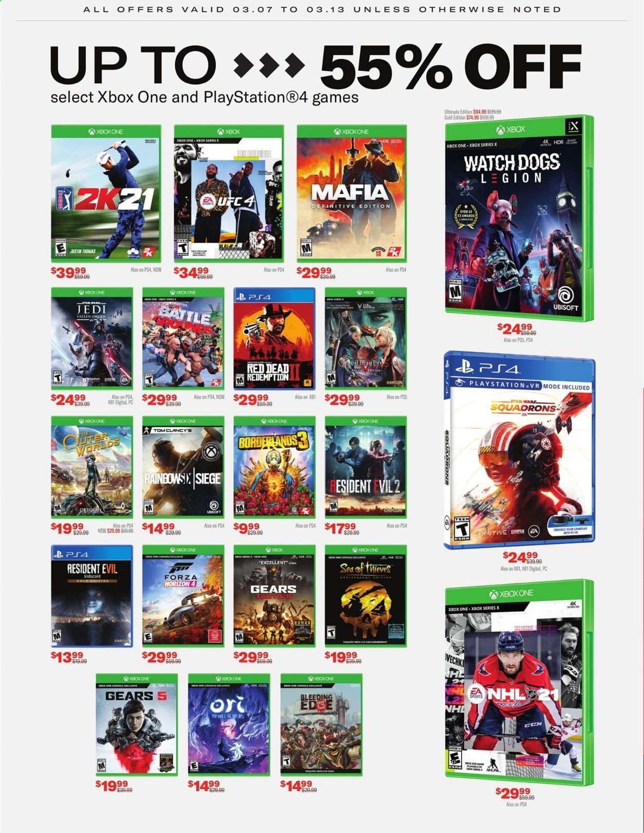Click the Red Dead Redemption II cover

pyautogui.click(x=275, y=339)
